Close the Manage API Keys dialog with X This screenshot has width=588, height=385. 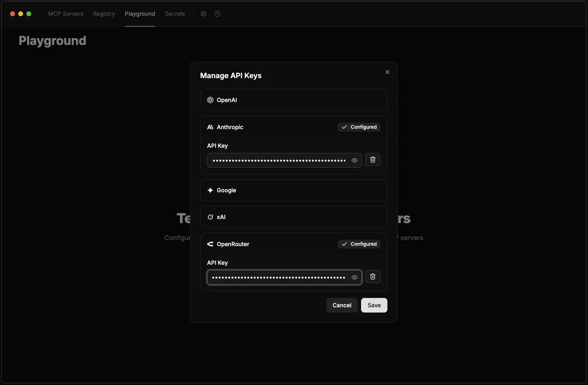[x=387, y=72]
